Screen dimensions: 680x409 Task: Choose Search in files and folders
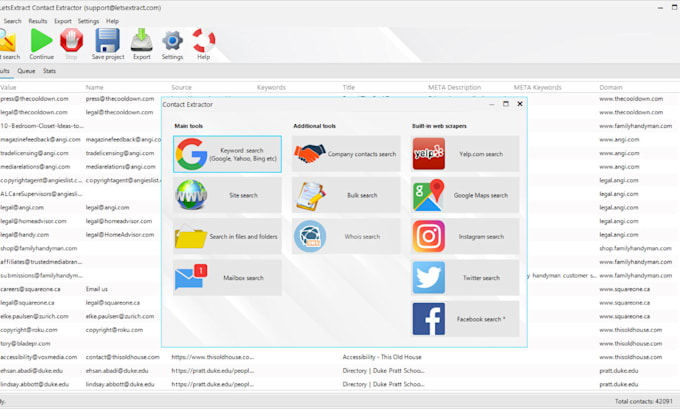point(227,236)
